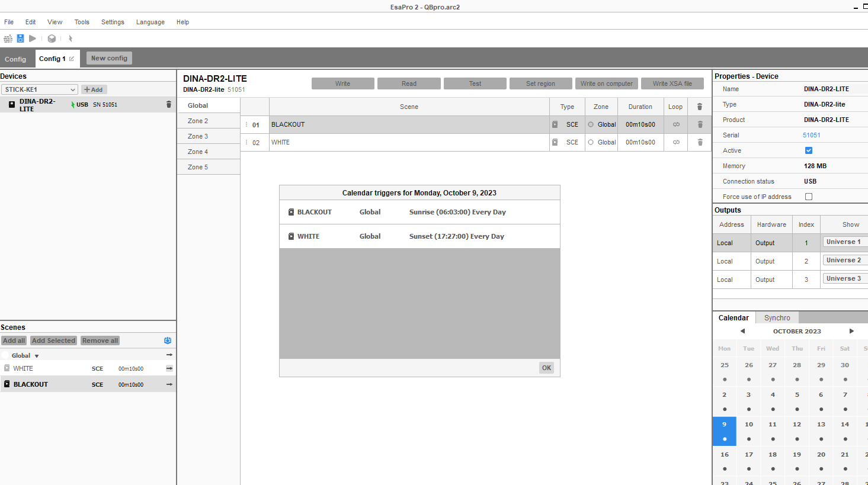The image size is (868, 485).
Task: Send WHITE scene with arrow icon
Action: click(169, 368)
